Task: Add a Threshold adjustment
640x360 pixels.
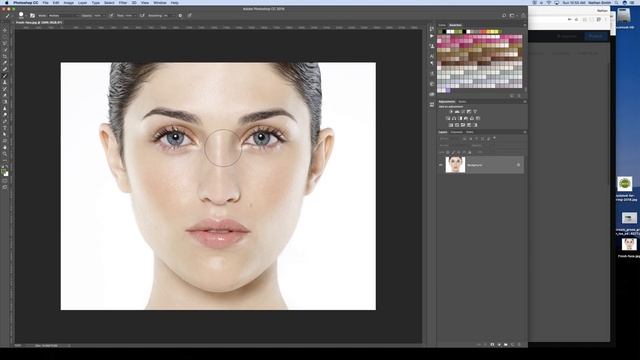Action: [463, 125]
